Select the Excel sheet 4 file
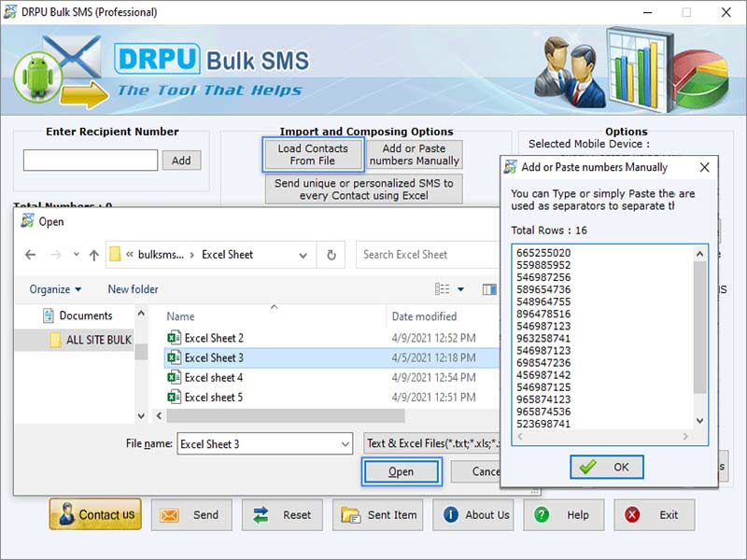 pyautogui.click(x=214, y=377)
